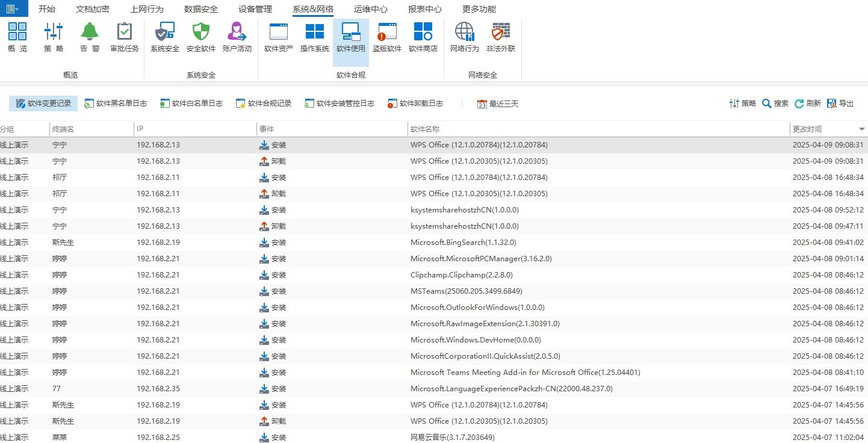
Task: Select the row timestamped 2025-04-09 09:08:31 with 安装
Action: (x=434, y=145)
